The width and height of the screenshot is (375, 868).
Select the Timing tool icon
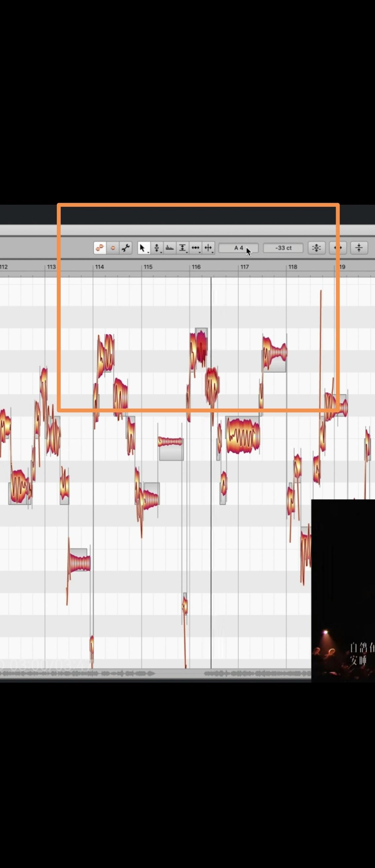pyautogui.click(x=196, y=248)
